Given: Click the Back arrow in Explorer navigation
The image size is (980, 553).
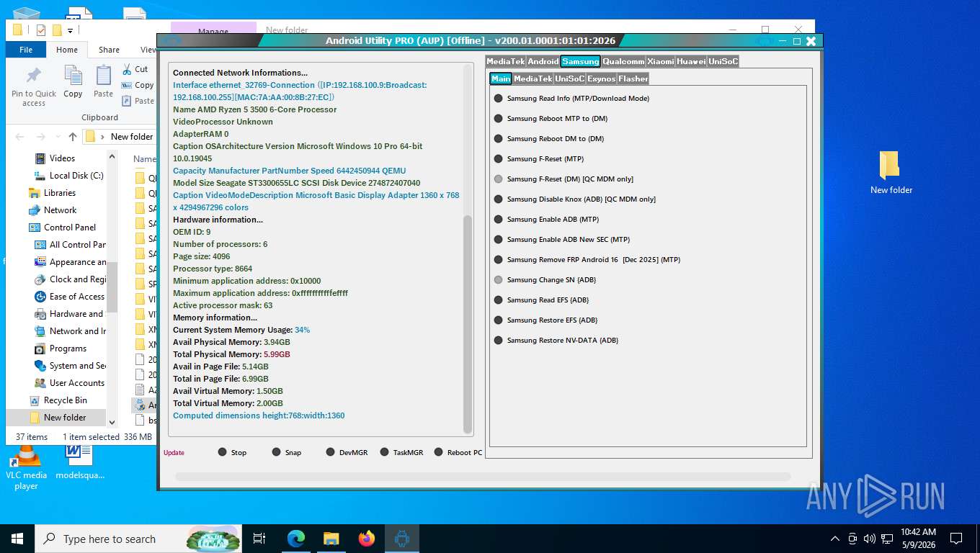Looking at the screenshot, I should (x=20, y=137).
